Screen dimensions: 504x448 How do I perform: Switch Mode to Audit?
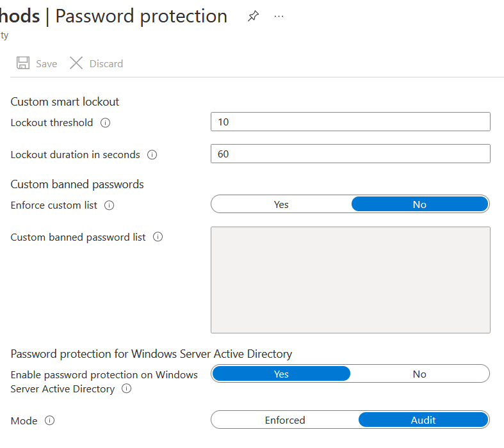pyautogui.click(x=423, y=420)
